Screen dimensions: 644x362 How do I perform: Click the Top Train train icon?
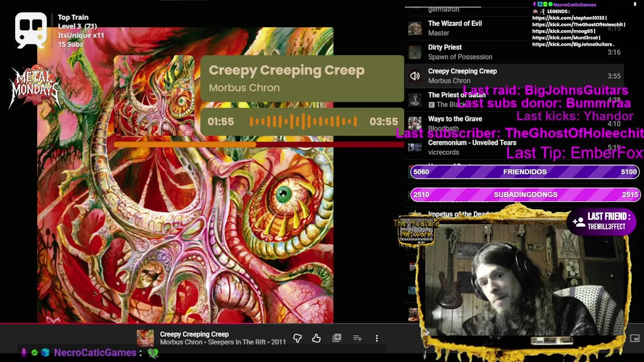31,31
